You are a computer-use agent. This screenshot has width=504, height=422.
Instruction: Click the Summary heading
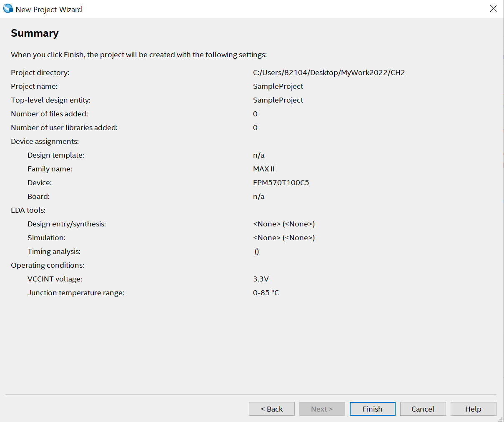coord(35,33)
